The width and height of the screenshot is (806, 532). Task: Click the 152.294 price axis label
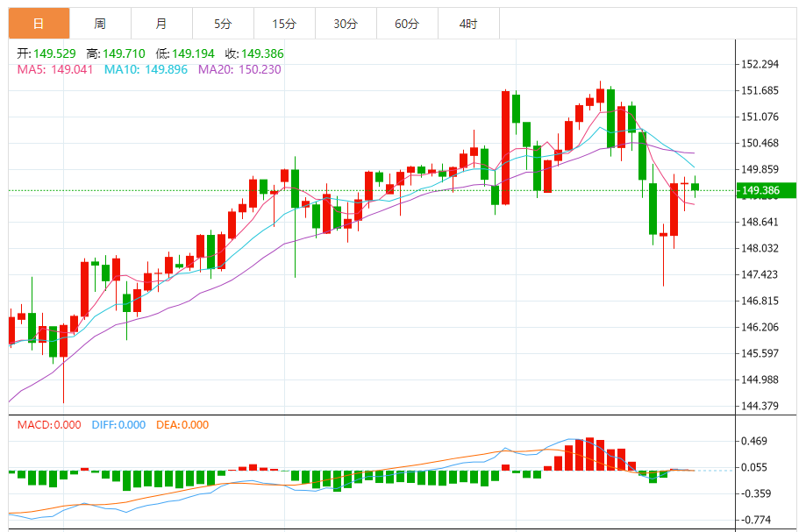pos(760,64)
